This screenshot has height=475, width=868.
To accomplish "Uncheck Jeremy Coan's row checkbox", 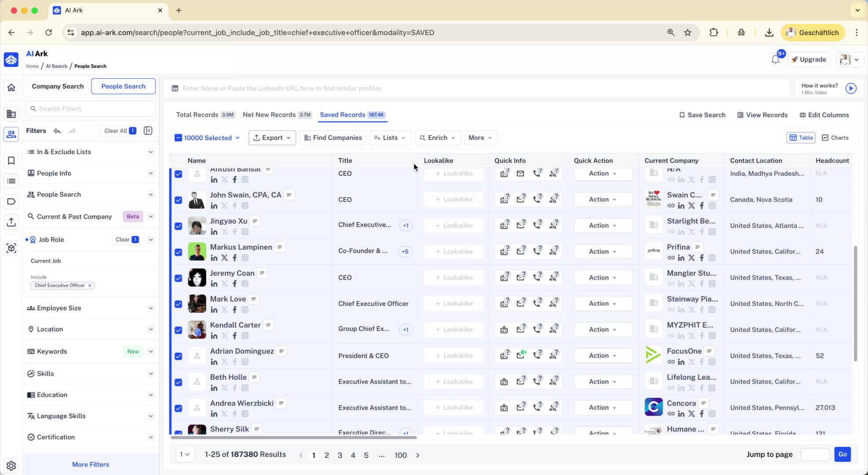I will tap(178, 278).
